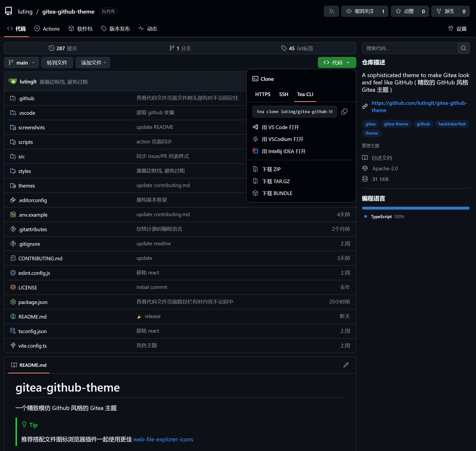
Task: Star the repository with 点赞
Action: pyautogui.click(x=405, y=11)
